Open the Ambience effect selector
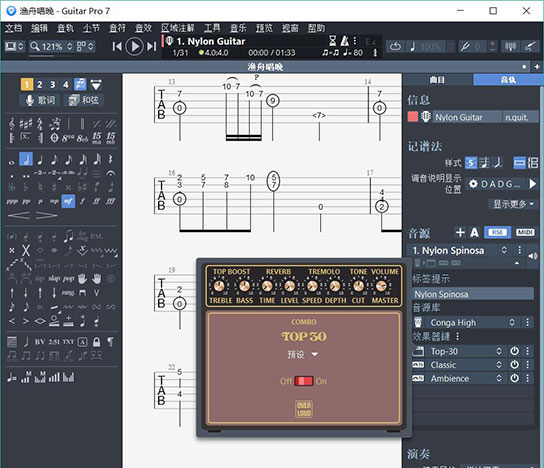The image size is (544, 468). pyautogui.click(x=466, y=378)
